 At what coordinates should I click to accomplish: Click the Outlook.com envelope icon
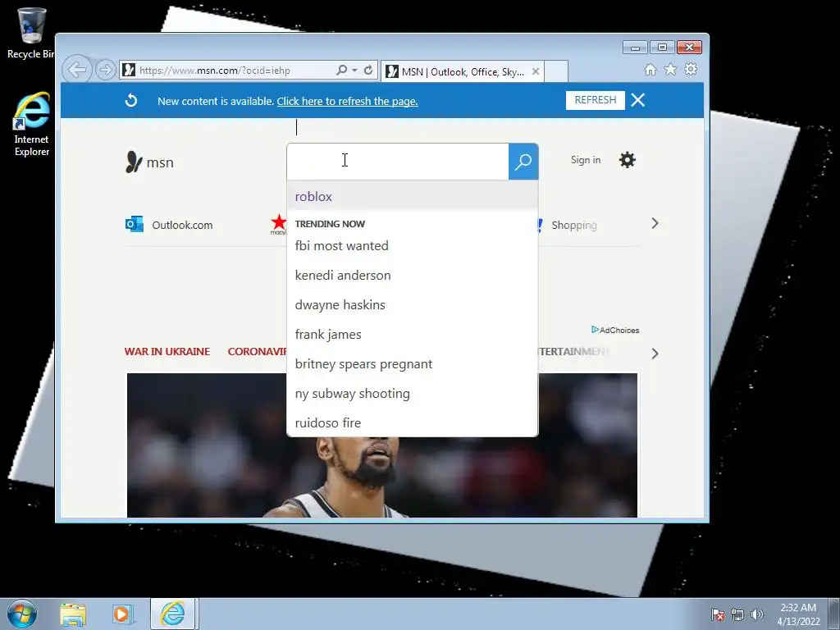135,225
